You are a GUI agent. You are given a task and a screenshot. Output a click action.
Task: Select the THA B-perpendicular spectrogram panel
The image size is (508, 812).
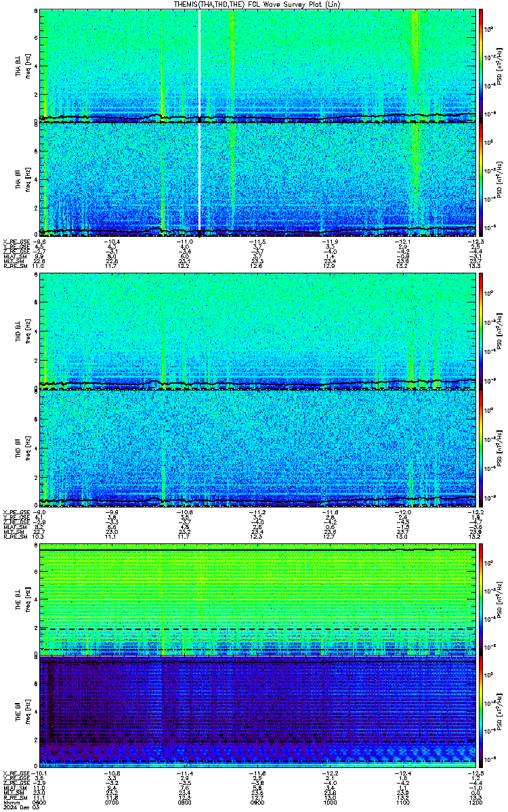pyautogui.click(x=257, y=65)
